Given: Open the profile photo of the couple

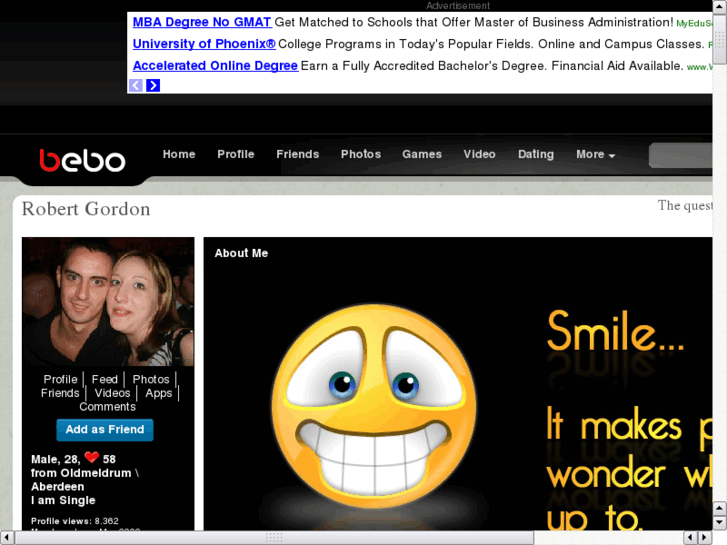Looking at the screenshot, I should coord(108,302).
